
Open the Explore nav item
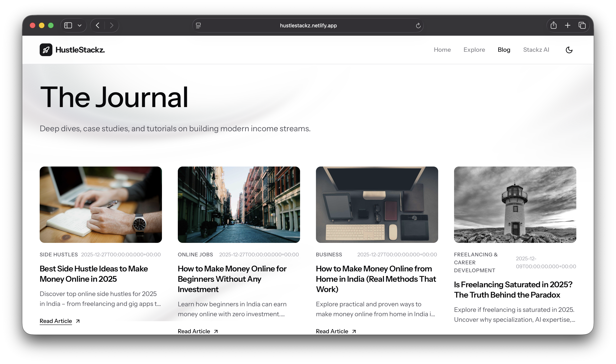474,50
